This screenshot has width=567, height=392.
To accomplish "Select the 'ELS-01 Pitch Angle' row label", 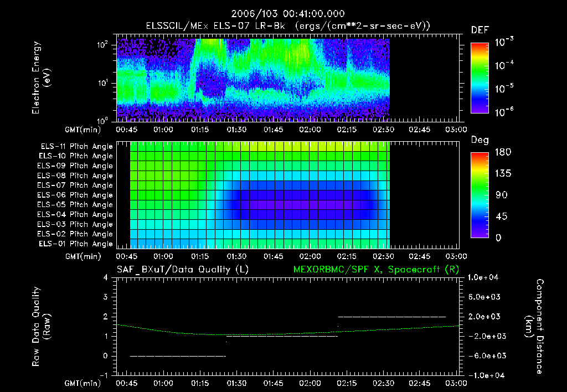I will coord(76,244).
